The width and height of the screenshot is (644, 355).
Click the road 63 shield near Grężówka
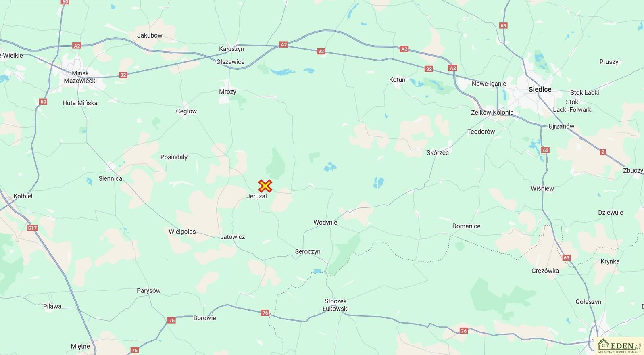[x=567, y=257]
